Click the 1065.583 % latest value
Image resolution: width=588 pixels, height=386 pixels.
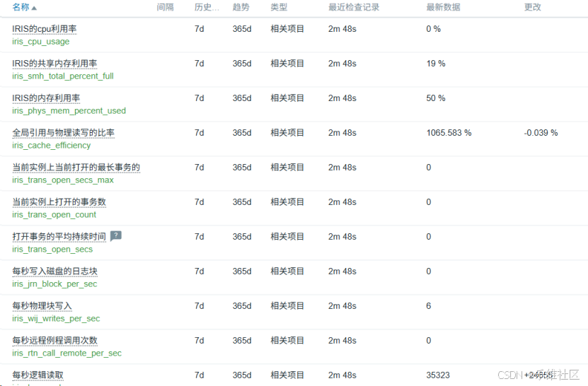click(449, 133)
